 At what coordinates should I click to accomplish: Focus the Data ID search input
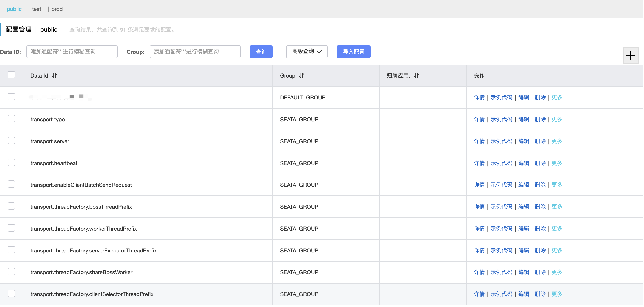[x=72, y=52]
